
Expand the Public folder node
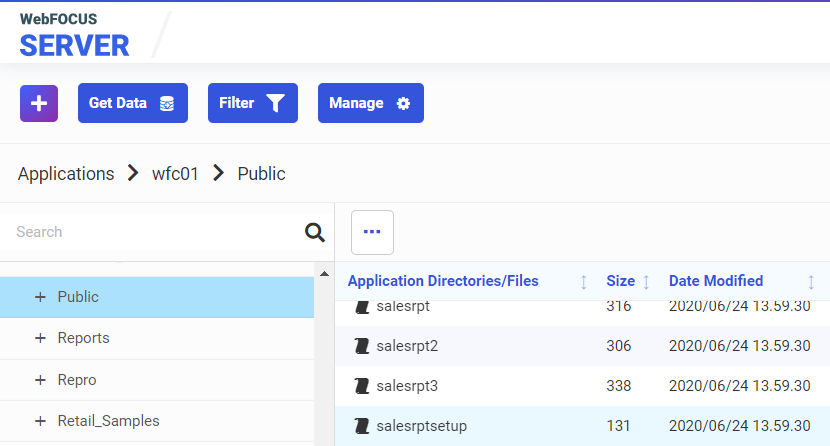tap(41, 297)
